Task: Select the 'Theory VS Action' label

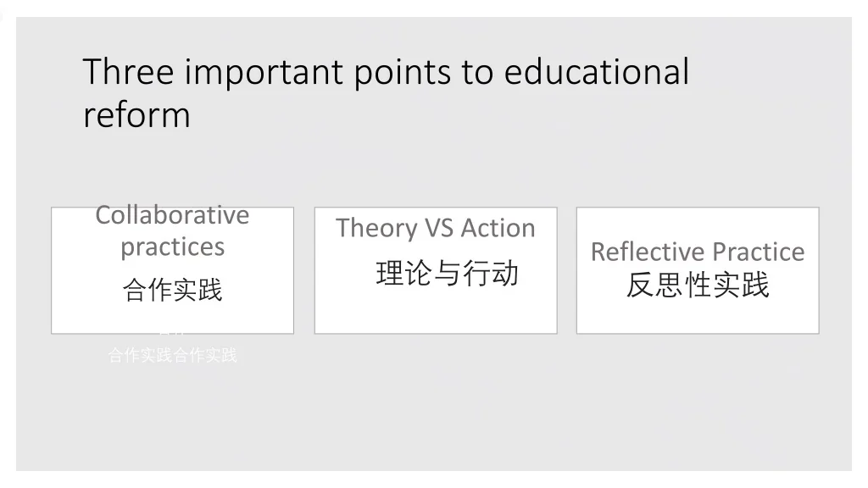Action: [436, 228]
